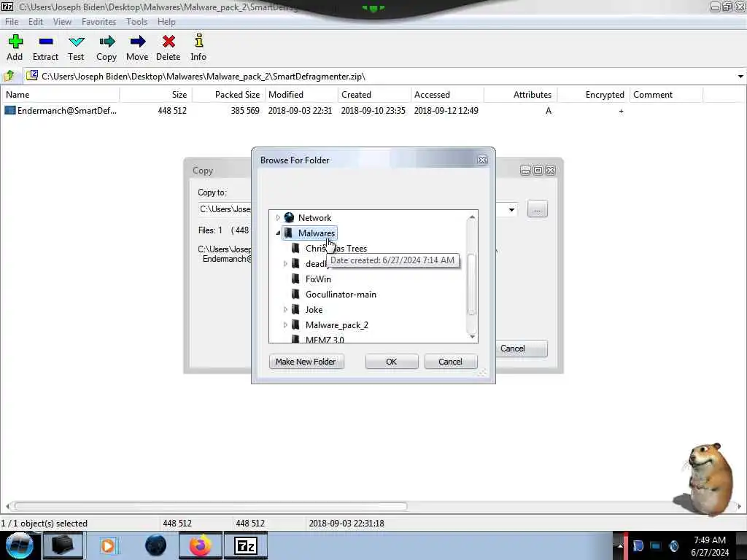Screen dimensions: 747x560
Task: Click Make New Folder button
Action: 306,362
